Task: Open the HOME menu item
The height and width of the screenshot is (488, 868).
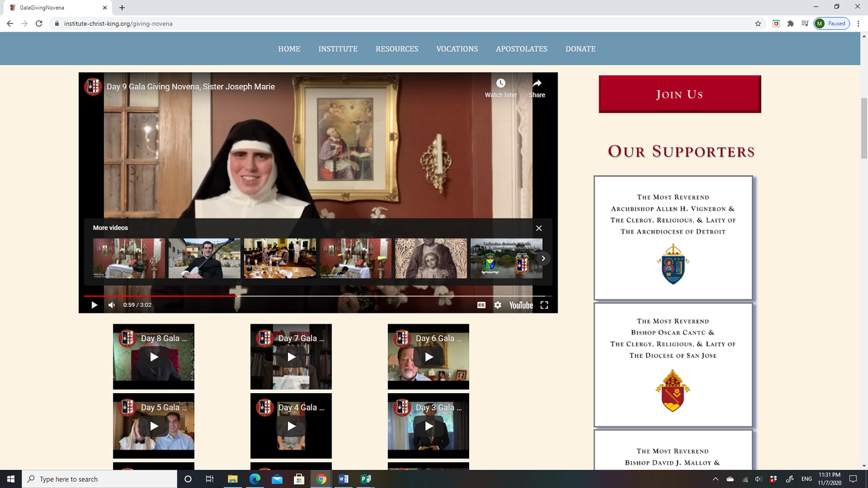Action: [289, 49]
